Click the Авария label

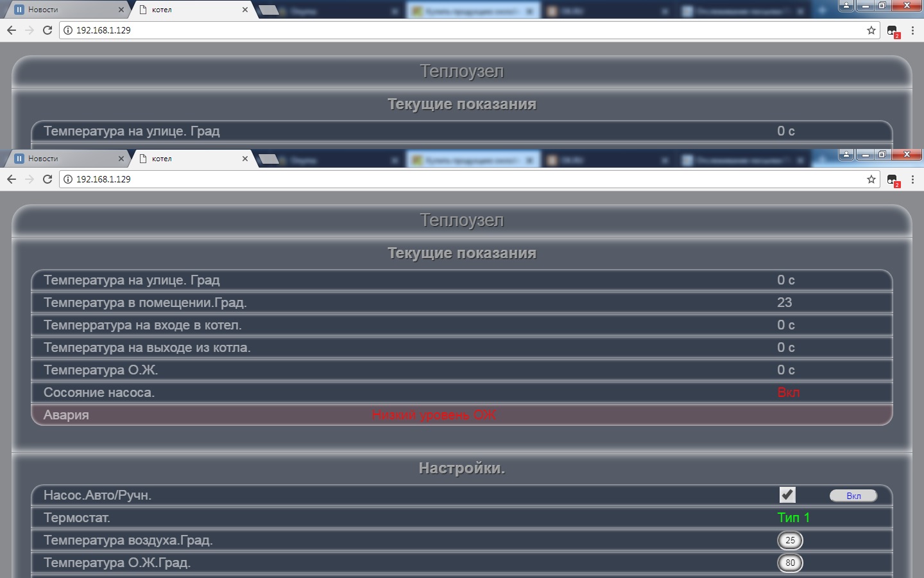click(66, 415)
